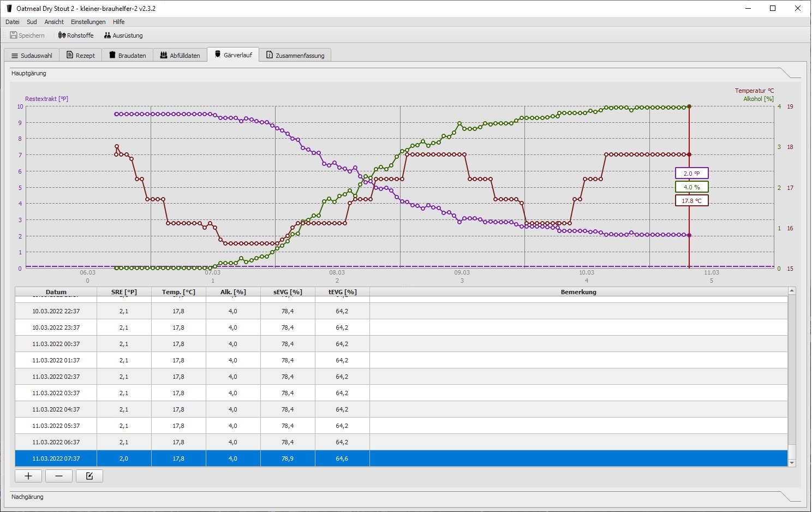Open Rohstoffe from the toolbar
The height and width of the screenshot is (512, 812).
coord(76,35)
